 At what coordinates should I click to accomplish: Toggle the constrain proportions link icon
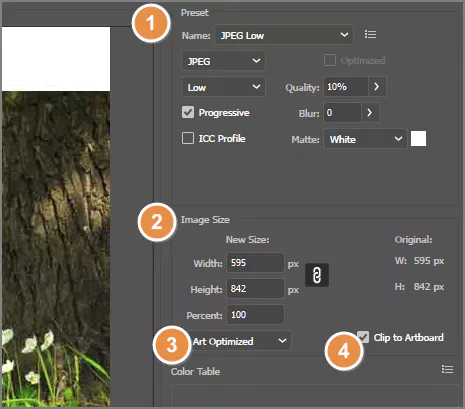pyautogui.click(x=317, y=275)
